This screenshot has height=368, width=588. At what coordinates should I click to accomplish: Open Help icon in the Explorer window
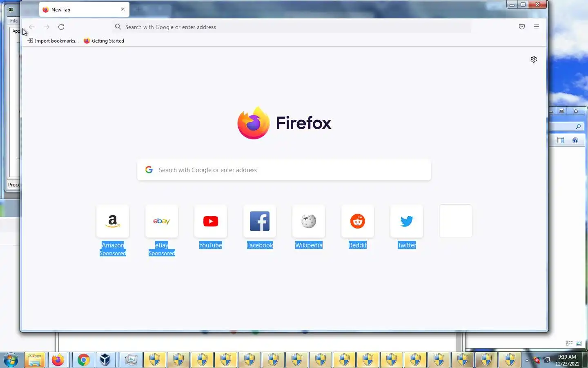point(575,140)
